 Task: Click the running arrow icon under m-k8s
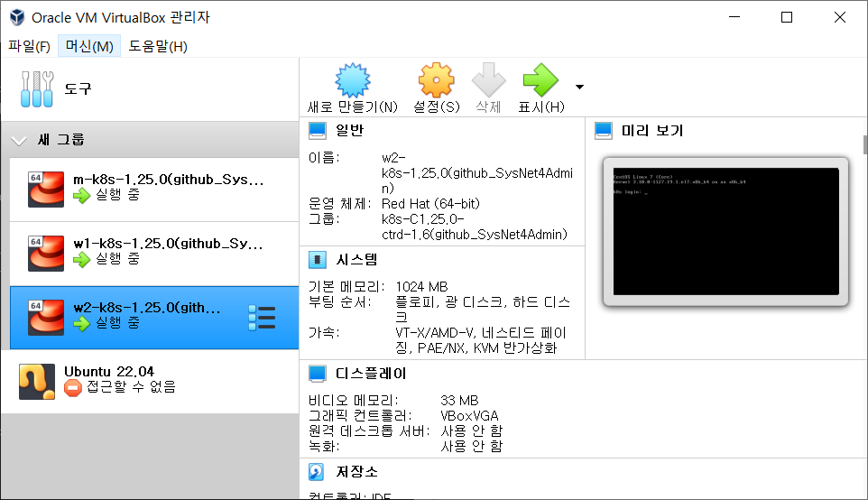coord(81,196)
